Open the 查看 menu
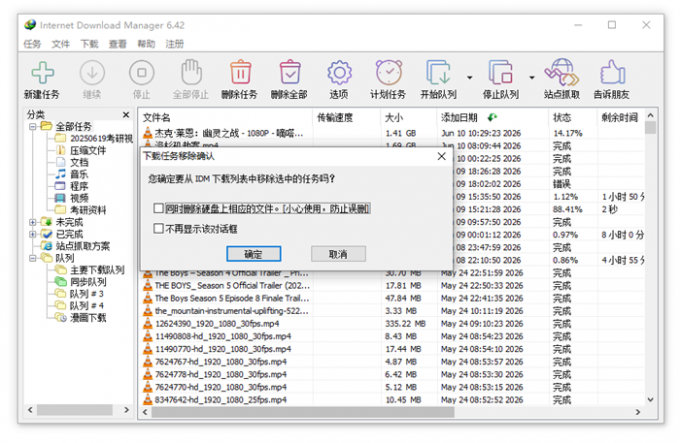Screen dimensions: 680x443 [x=118, y=44]
